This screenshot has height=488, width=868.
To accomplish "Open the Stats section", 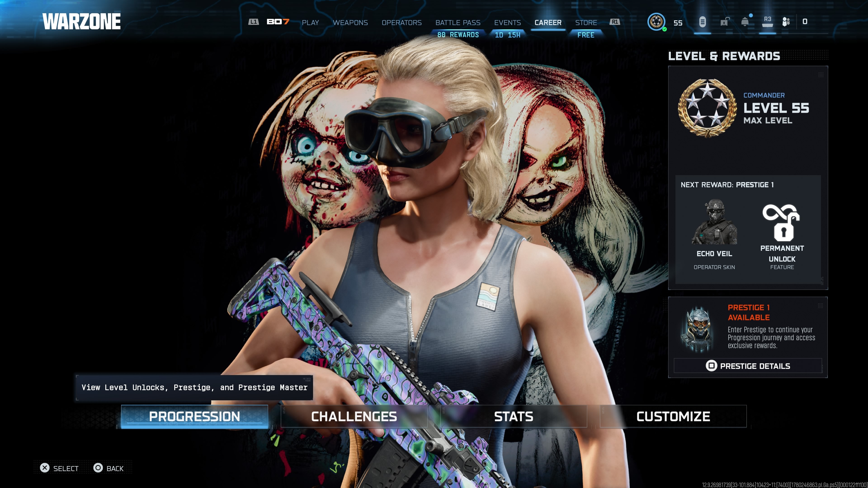I will [x=514, y=417].
